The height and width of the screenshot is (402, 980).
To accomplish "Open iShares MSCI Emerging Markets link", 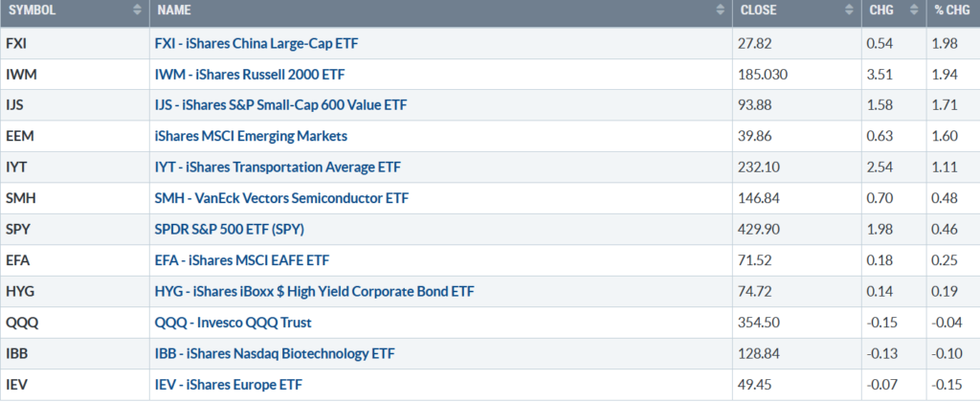I will coord(252,136).
